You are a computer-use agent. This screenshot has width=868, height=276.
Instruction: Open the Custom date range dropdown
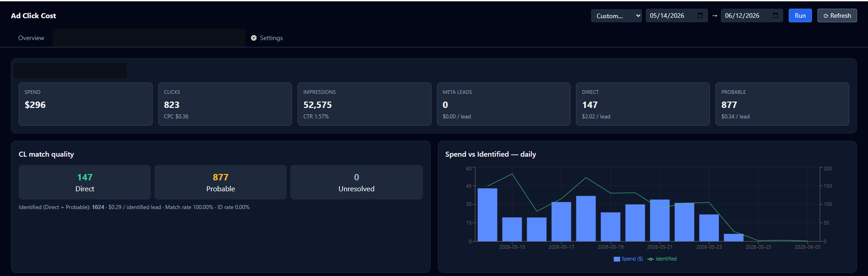(x=616, y=15)
